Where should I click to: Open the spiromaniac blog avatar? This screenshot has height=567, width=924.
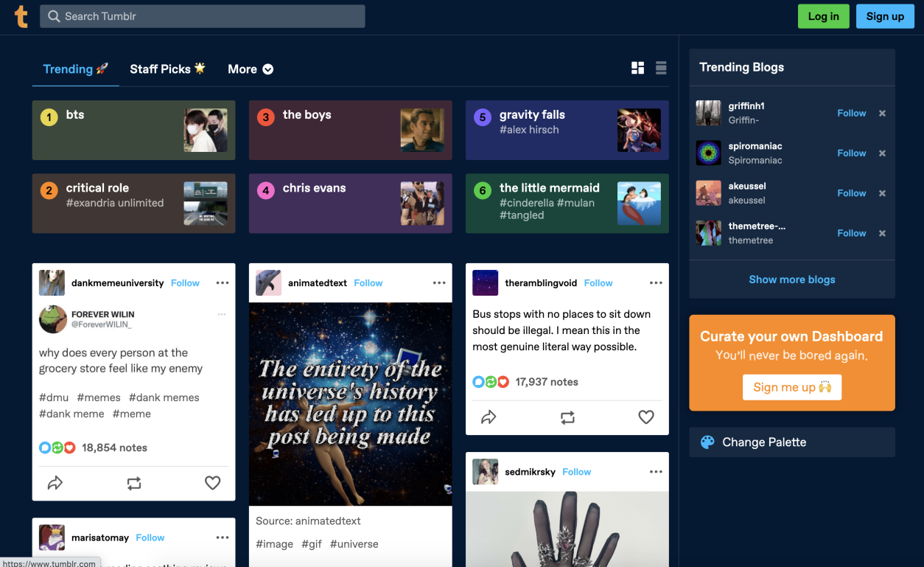tap(708, 153)
